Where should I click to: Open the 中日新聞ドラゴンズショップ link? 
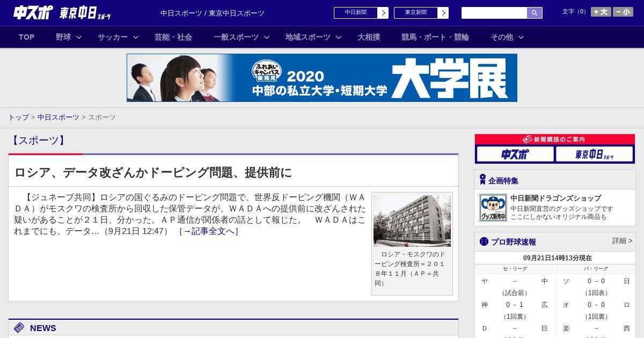[x=555, y=198]
